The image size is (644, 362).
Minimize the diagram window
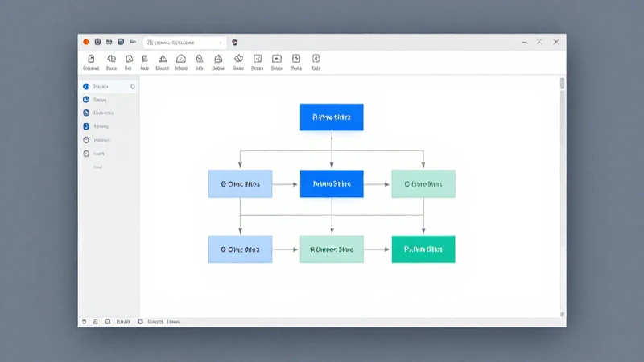click(x=524, y=42)
